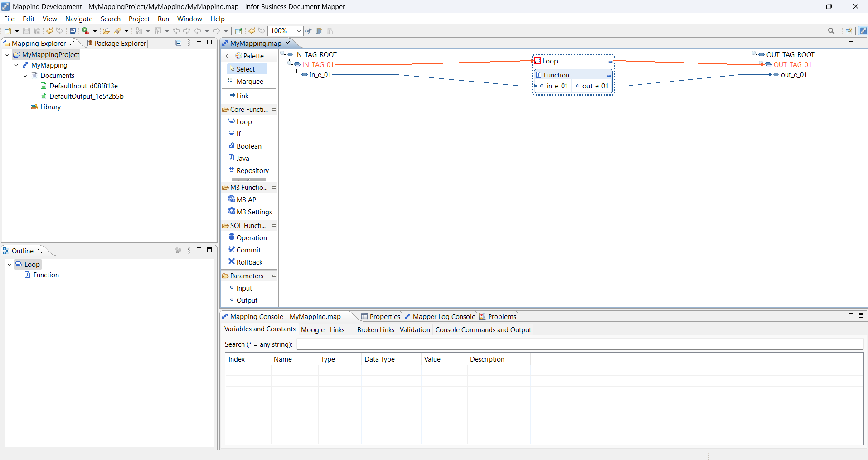Switch to the Mapper Log Console tab
The width and height of the screenshot is (868, 460).
444,316
